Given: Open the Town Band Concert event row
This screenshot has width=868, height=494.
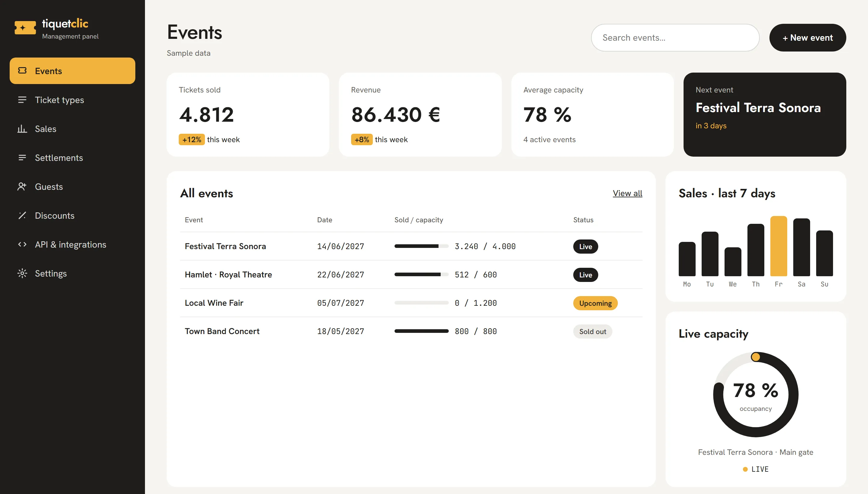Looking at the screenshot, I should [411, 331].
